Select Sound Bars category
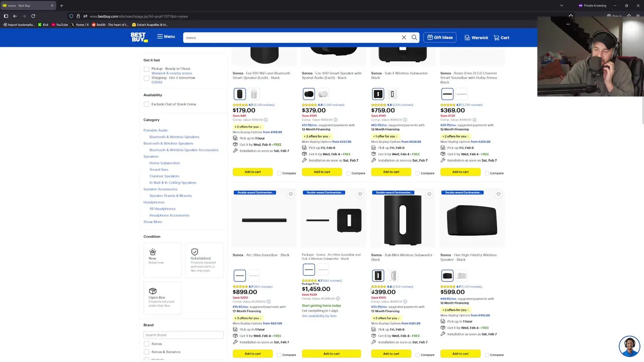 [x=159, y=169]
